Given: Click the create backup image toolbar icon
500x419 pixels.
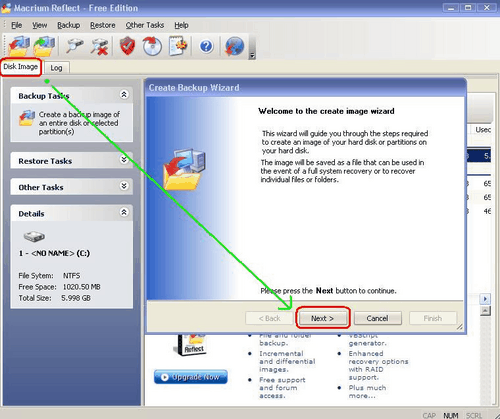Looking at the screenshot, I should click(x=19, y=46).
